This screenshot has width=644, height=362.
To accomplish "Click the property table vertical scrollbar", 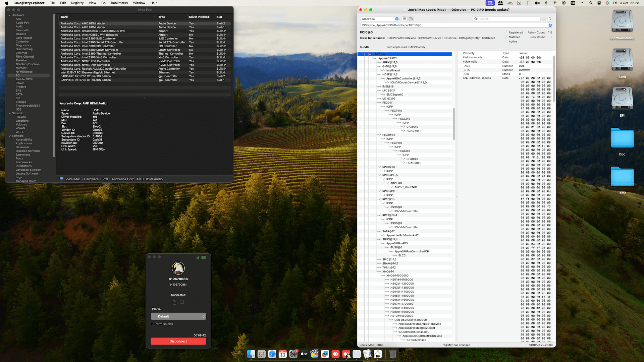I will [553, 79].
